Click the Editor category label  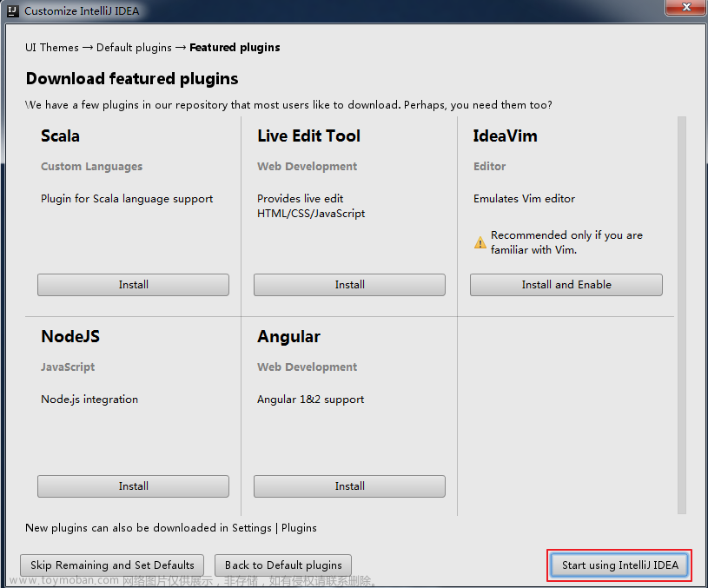[489, 167]
